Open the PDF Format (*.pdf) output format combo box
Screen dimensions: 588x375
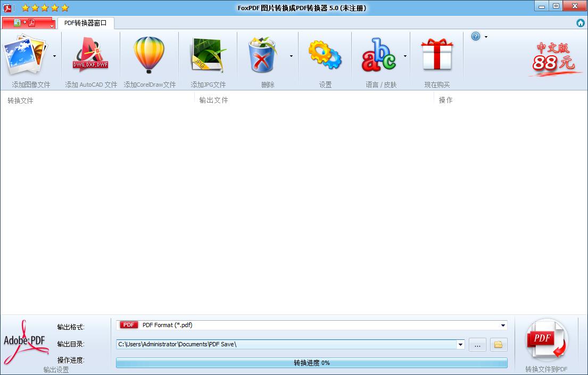pyautogui.click(x=312, y=325)
